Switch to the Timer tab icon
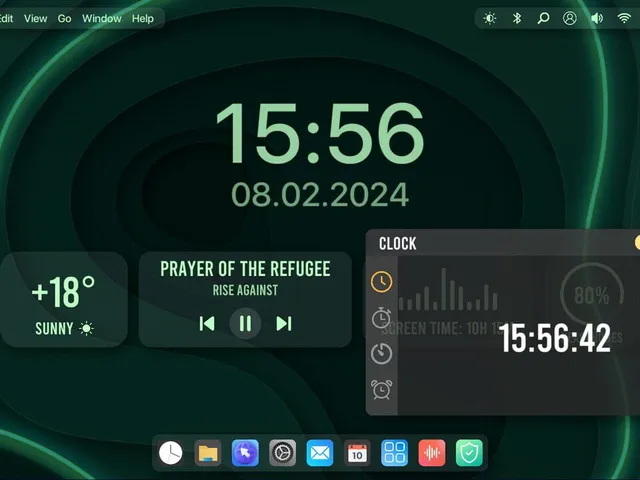The height and width of the screenshot is (480, 640). 381,353
